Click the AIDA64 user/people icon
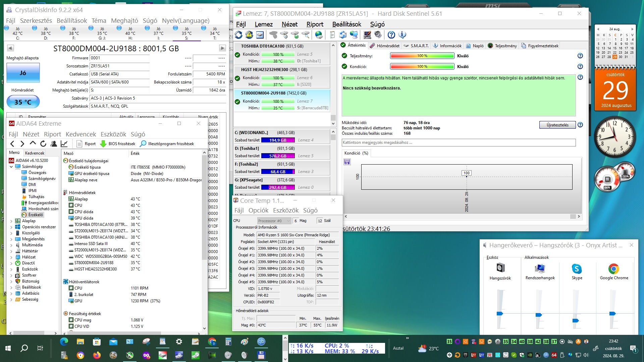Screen dimensions: 644x362 click(x=54, y=144)
